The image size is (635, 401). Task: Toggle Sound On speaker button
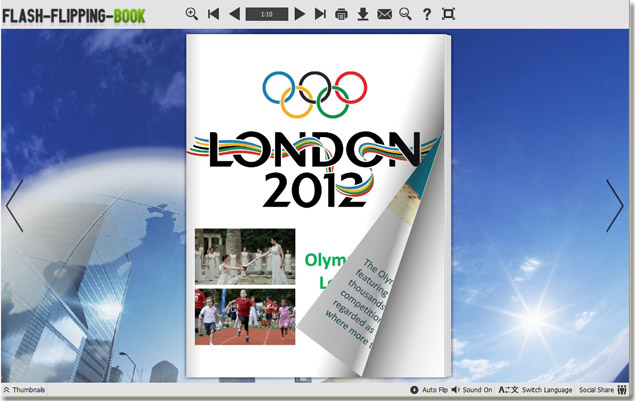(x=472, y=390)
